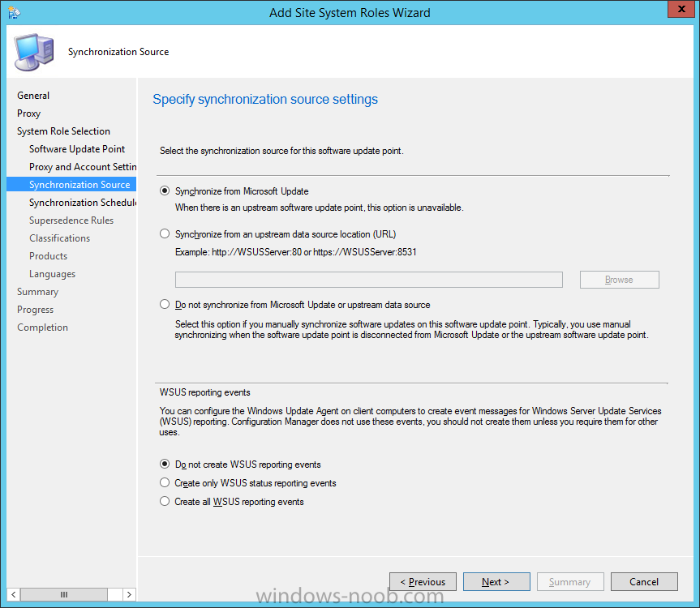Click the computer icon in the header
Image resolution: width=700 pixels, height=608 pixels.
[x=34, y=52]
